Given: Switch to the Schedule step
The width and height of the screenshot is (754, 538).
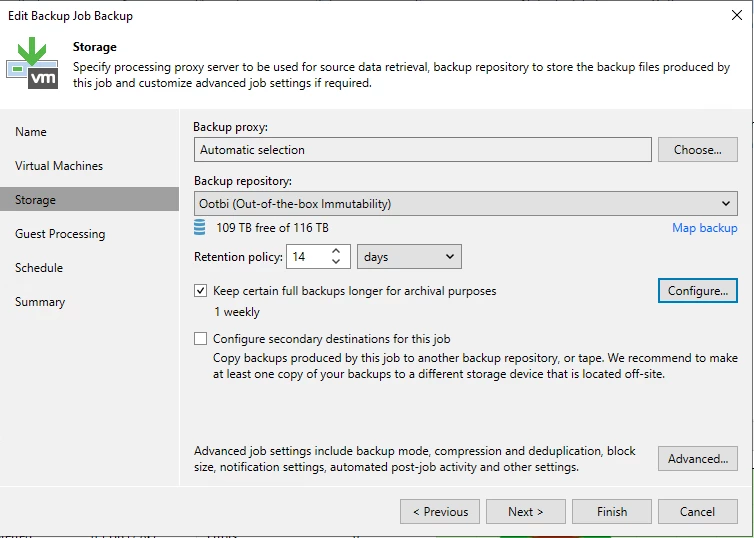Looking at the screenshot, I should coord(39,267).
